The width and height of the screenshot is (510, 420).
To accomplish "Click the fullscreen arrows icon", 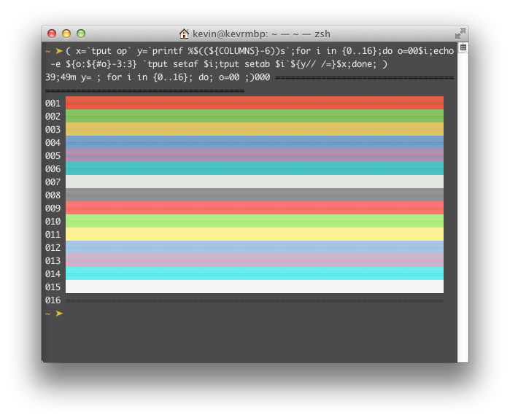I will coord(460,34).
